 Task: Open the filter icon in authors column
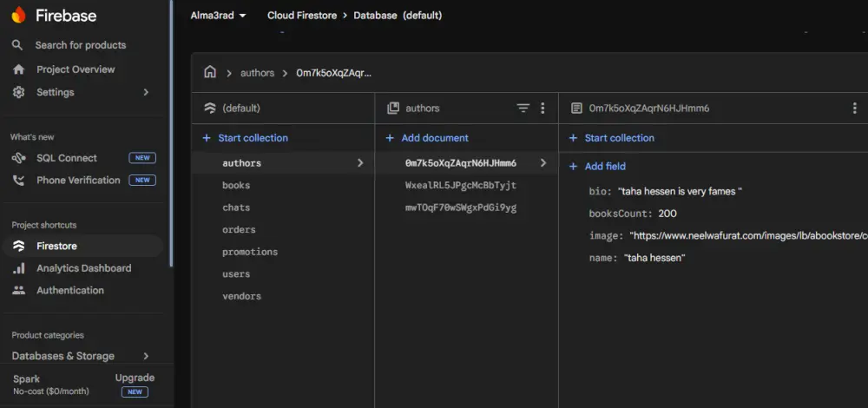523,108
